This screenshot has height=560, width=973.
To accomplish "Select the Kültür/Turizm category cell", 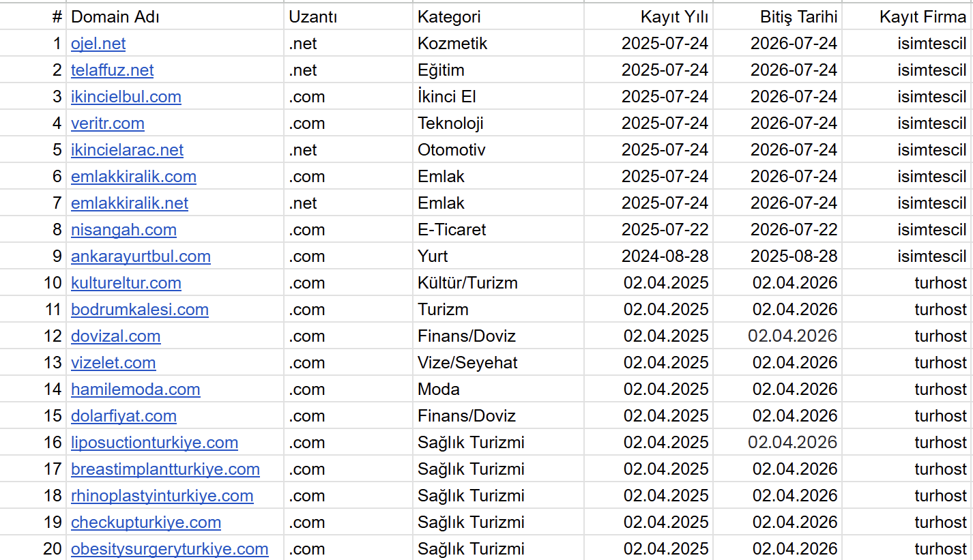I will 499,283.
